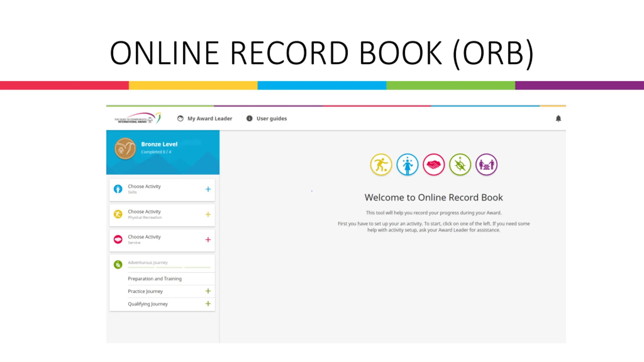The width and height of the screenshot is (644, 362).
Task: Add a Qualifying Journey with green plus
Action: [x=208, y=303]
